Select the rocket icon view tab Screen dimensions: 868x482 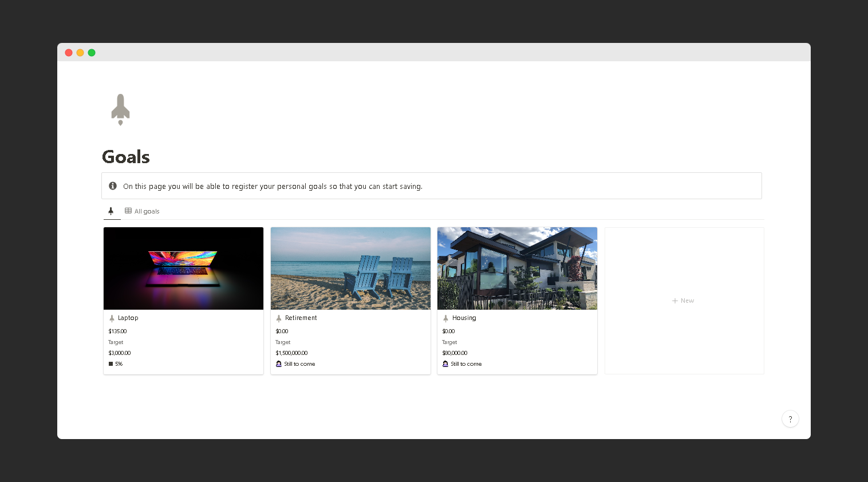[112, 211]
